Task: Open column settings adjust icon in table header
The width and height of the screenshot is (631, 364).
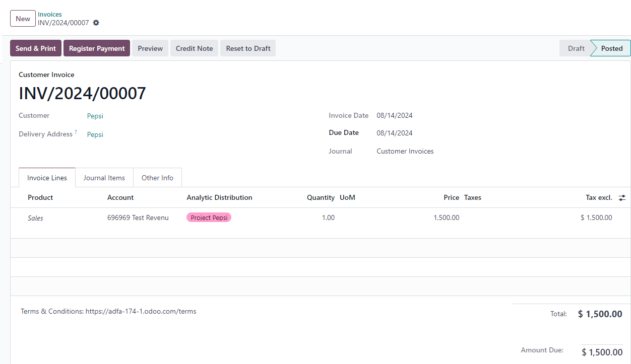Action: [x=622, y=198]
